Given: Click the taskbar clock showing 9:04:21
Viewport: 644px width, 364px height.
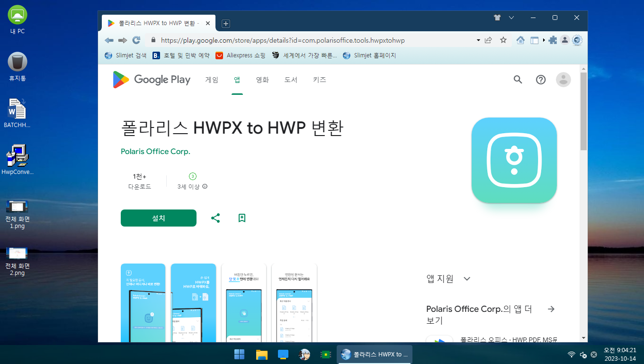Looking at the screenshot, I should (619, 354).
